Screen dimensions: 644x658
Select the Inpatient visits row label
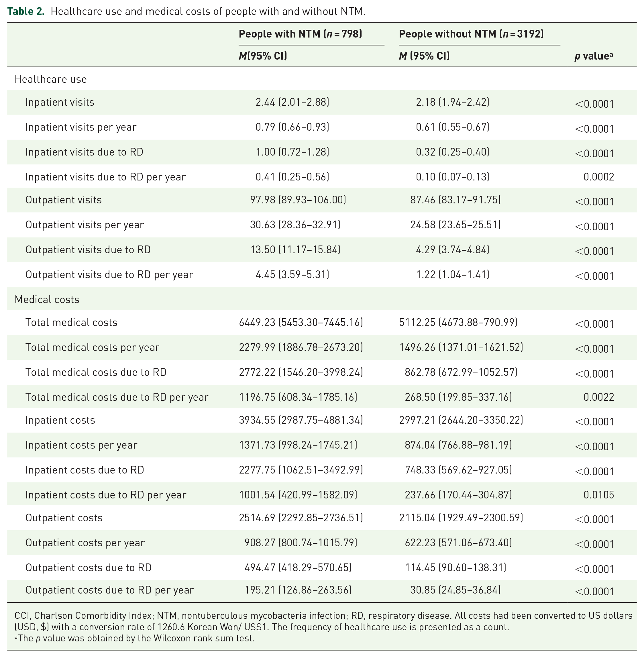point(60,102)
